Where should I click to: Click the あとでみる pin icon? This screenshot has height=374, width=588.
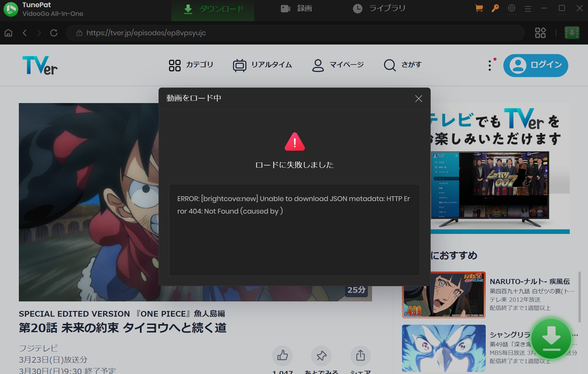point(321,355)
